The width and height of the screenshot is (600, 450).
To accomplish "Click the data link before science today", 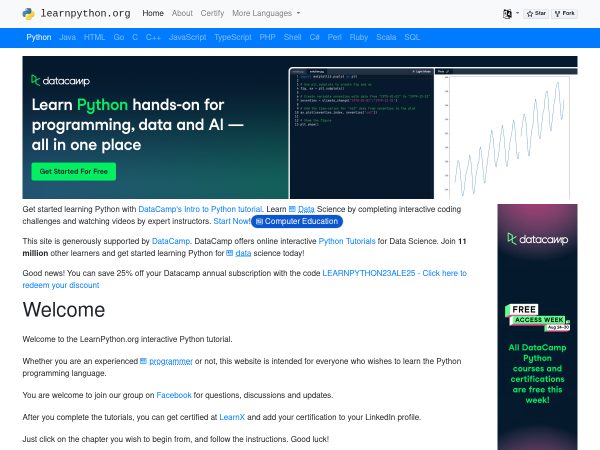I will [239, 253].
